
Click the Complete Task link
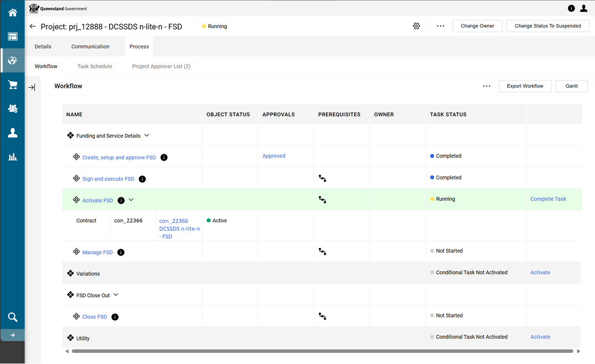click(548, 199)
